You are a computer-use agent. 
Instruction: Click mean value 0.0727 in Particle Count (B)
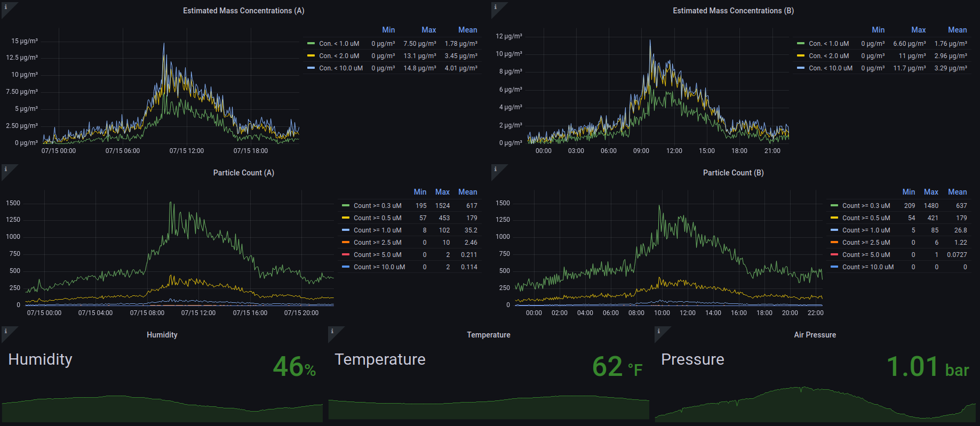point(957,255)
